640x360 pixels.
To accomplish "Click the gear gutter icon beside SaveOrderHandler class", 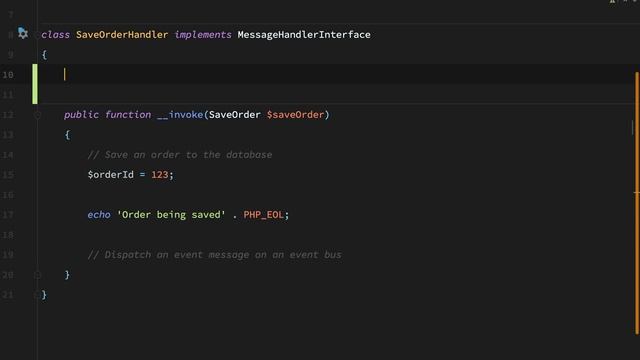I will coord(23,33).
